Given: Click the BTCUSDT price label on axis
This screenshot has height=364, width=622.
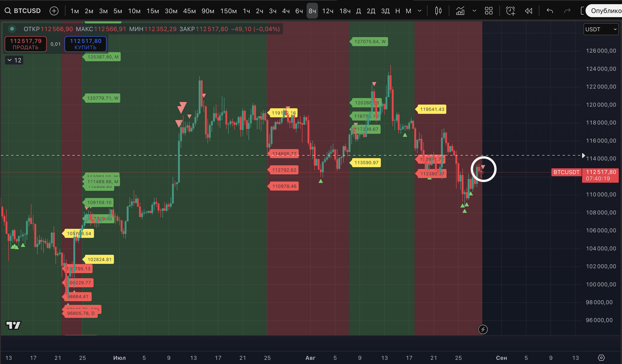Looking at the screenshot, I should 566,172.
